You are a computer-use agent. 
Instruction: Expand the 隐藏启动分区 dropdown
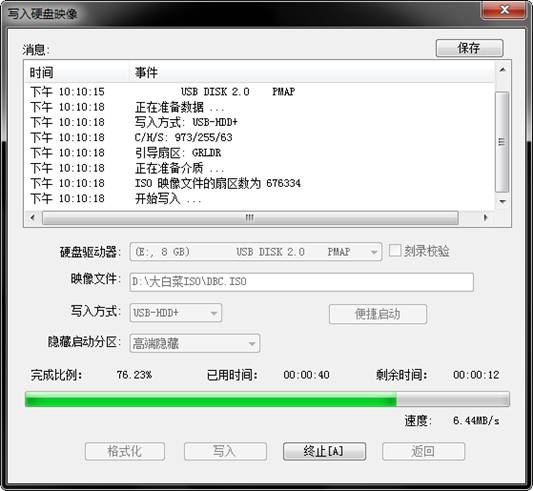click(195, 343)
